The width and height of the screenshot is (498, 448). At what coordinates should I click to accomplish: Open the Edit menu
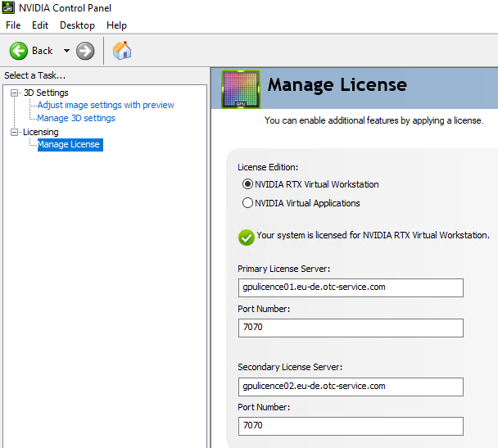pos(40,25)
